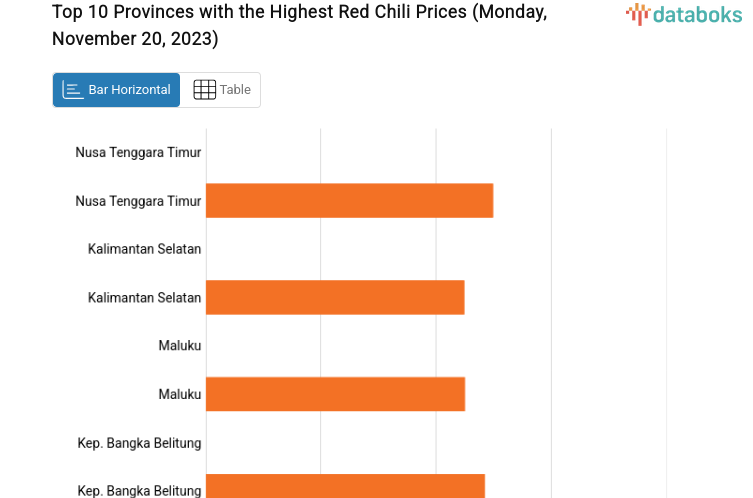Viewport: 753px width, 498px height.
Task: Select the orange Nusa Tenggara Timur bar
Action: click(x=349, y=201)
